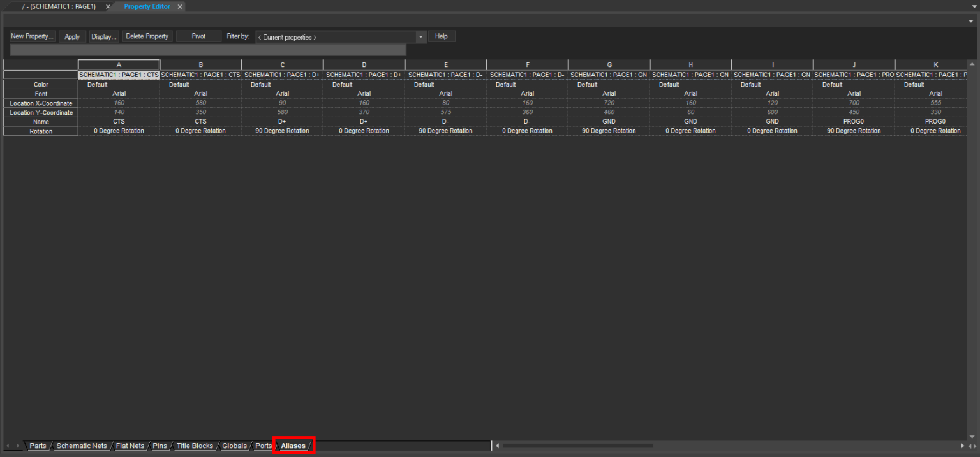Pivot the property grid with the Pivot button

point(198,36)
